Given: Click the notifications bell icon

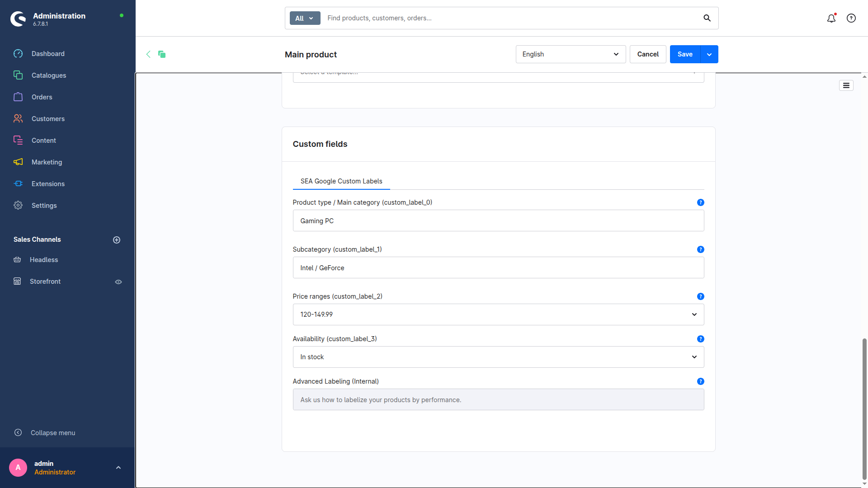Looking at the screenshot, I should 831,19.
